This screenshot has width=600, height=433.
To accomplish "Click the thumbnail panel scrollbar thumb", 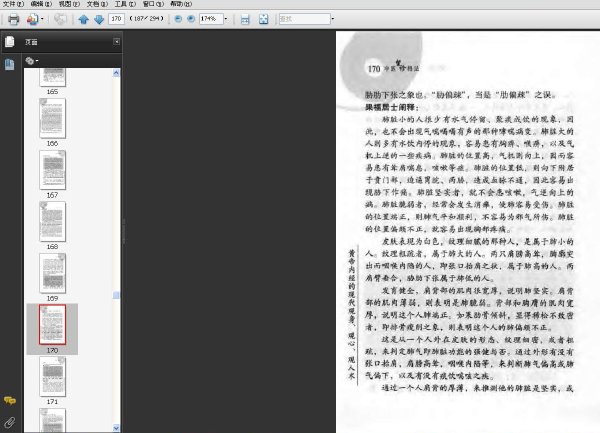I will [x=116, y=295].
